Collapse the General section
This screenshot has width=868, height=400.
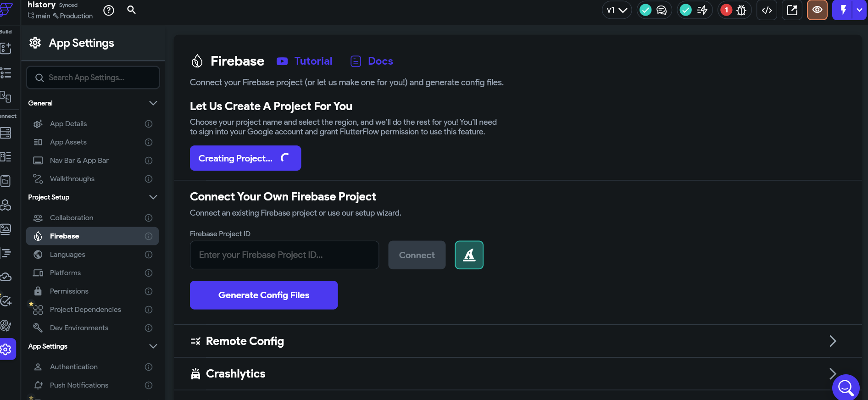pyautogui.click(x=153, y=103)
